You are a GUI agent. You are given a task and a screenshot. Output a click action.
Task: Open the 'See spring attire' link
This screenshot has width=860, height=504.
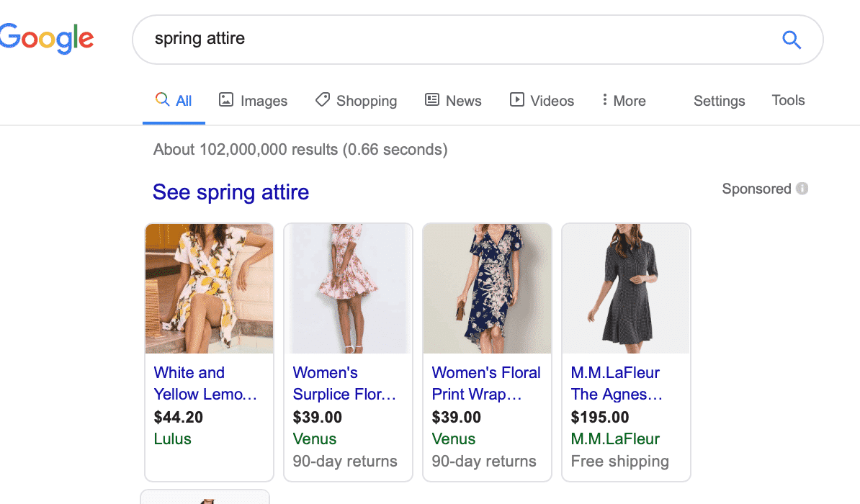click(231, 192)
